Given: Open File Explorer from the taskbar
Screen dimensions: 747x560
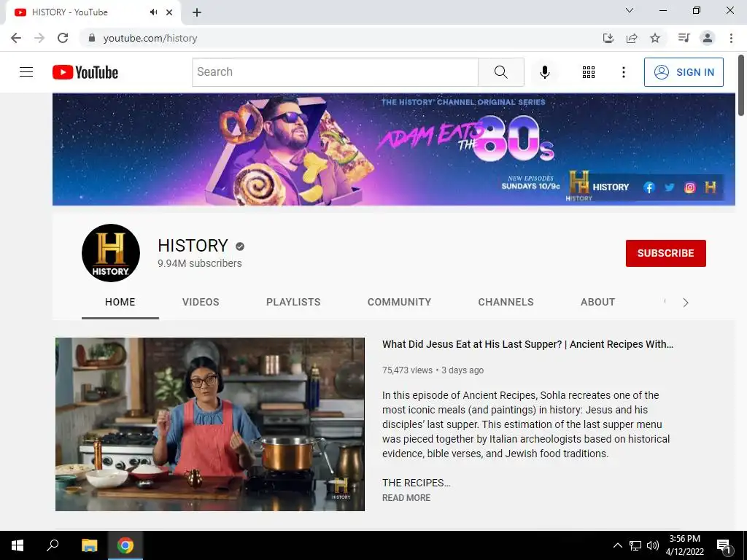Looking at the screenshot, I should coord(89,545).
